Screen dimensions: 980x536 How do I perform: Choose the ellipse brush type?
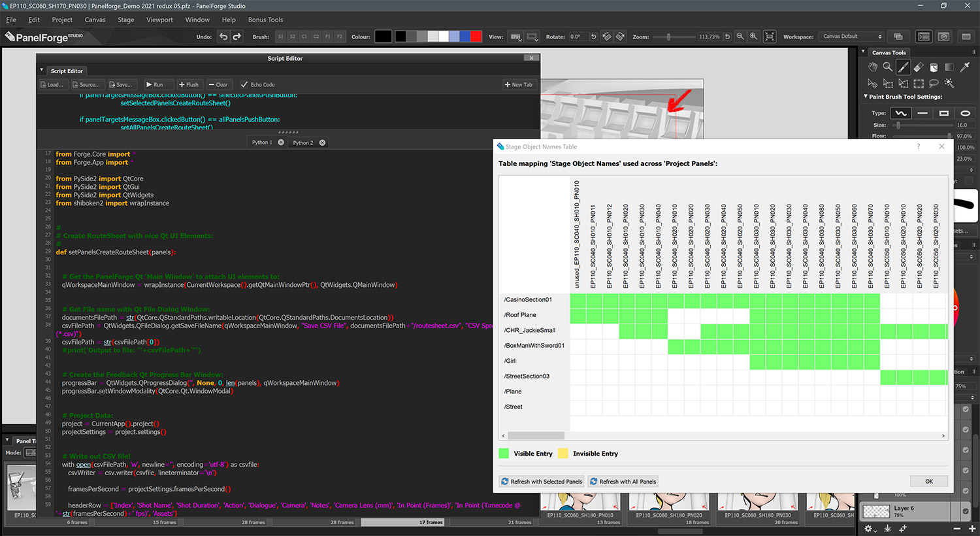(965, 113)
